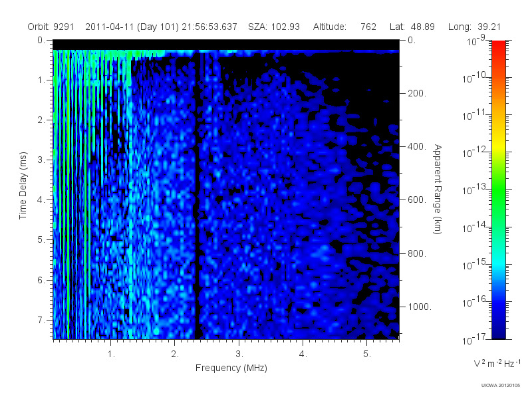Click the 3. tick on the time delay axis
The image size is (532, 399).
[41, 160]
